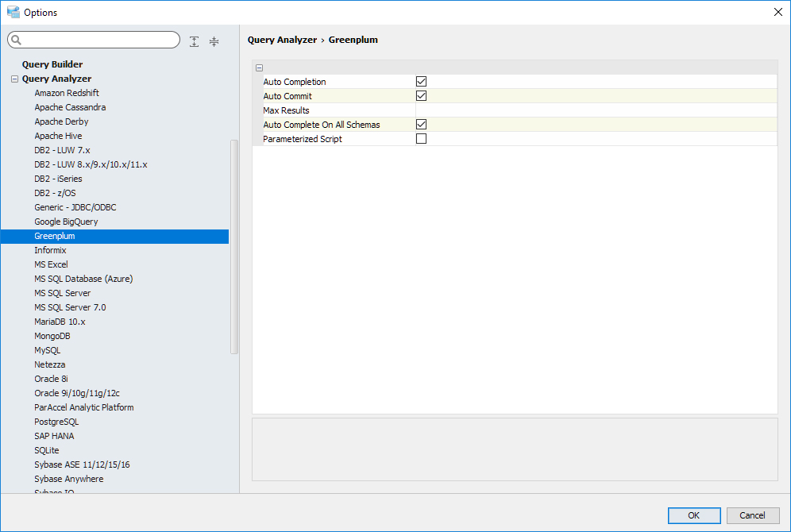Select Query Builder in the tree

click(x=52, y=64)
